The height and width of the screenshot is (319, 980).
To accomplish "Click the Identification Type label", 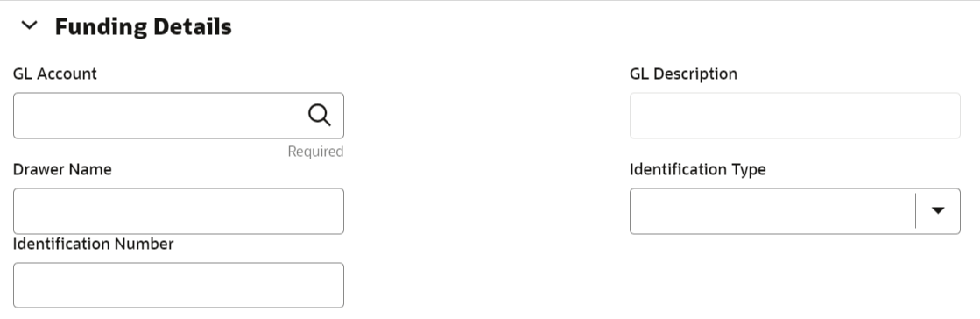I will pyautogui.click(x=697, y=169).
